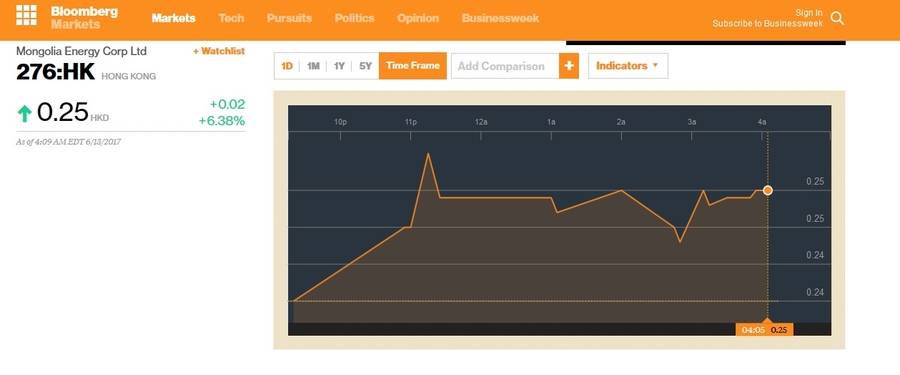Click the +0.02 change value
The width and height of the screenshot is (900, 375).
(227, 105)
